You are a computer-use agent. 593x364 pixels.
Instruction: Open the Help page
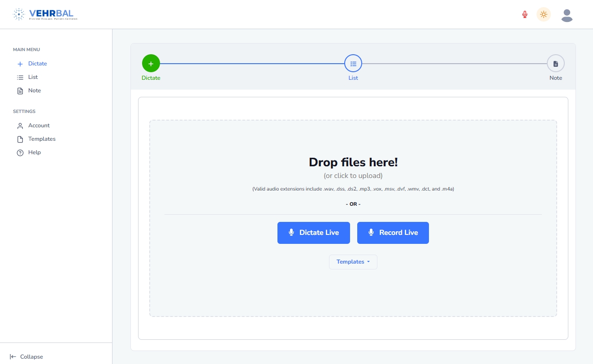[34, 152]
